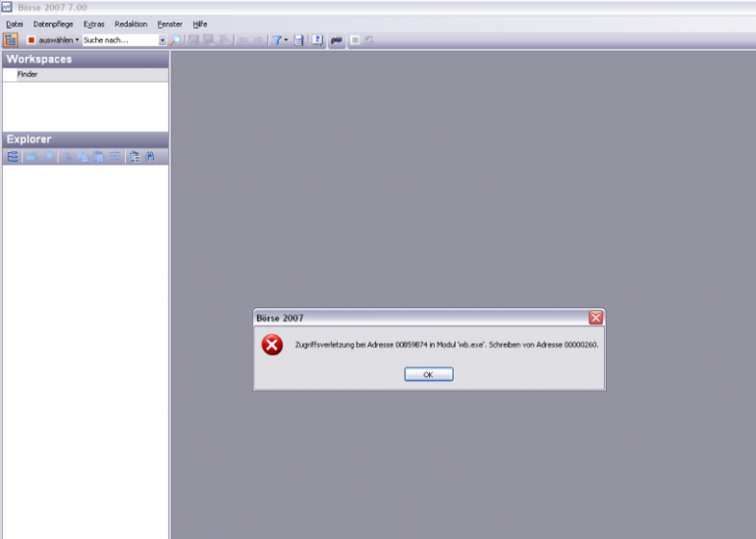Click the Workspaces panel header

point(85,59)
